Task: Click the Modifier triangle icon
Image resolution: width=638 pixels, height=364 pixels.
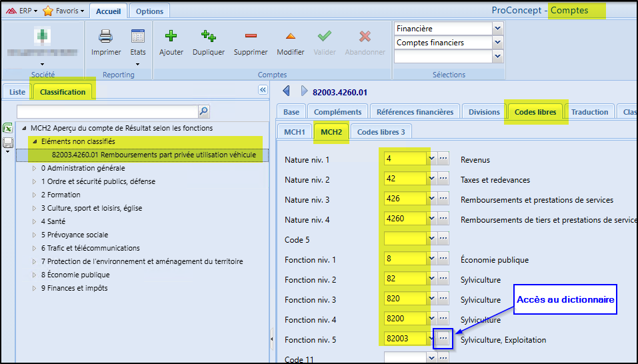Action: [x=290, y=37]
